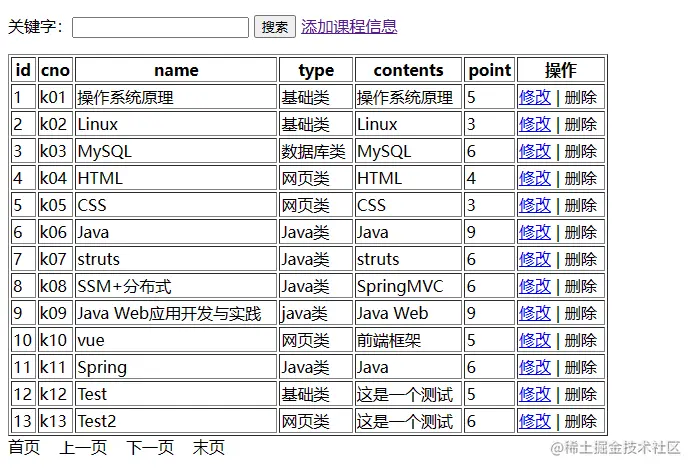Select the type cell '数据库类'

click(x=316, y=151)
